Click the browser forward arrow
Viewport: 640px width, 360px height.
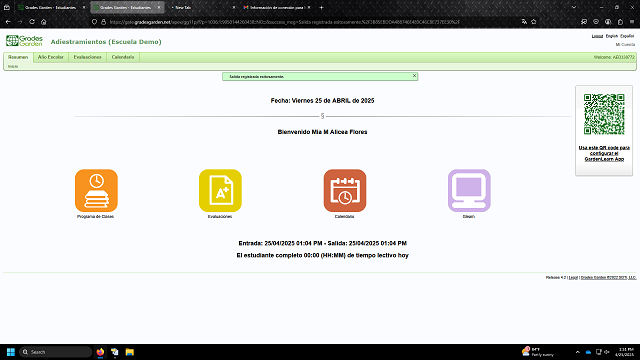click(x=20, y=22)
